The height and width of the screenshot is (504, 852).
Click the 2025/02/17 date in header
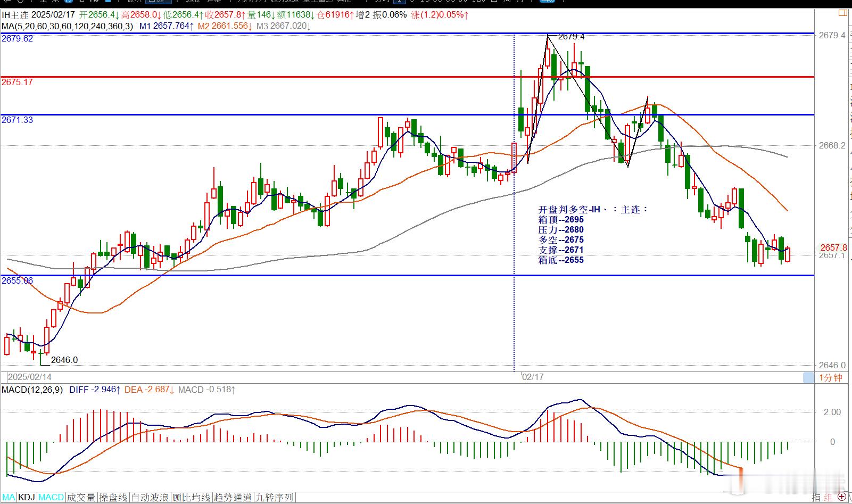pyautogui.click(x=53, y=15)
